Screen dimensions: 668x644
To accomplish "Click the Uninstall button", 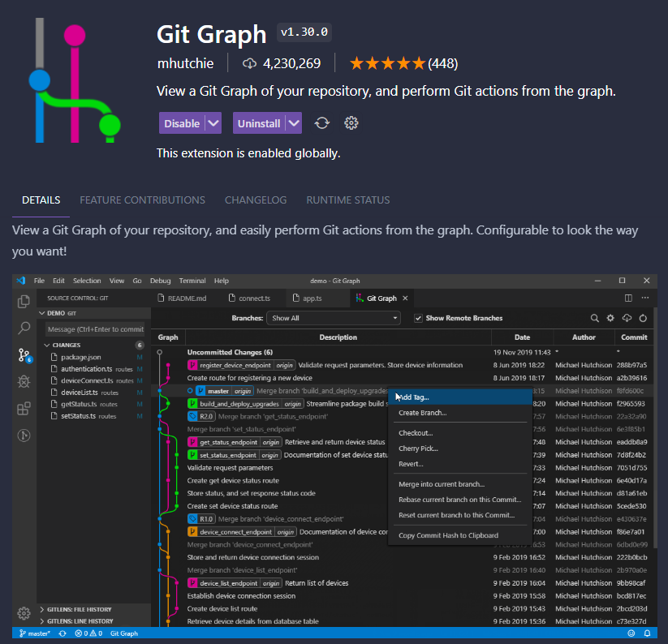I will click(x=259, y=123).
